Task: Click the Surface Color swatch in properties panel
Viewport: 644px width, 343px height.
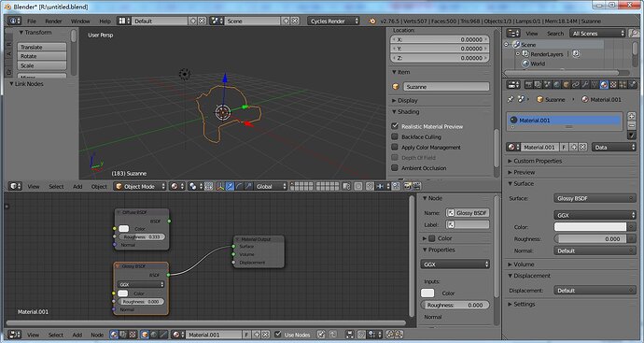Action: click(x=590, y=227)
